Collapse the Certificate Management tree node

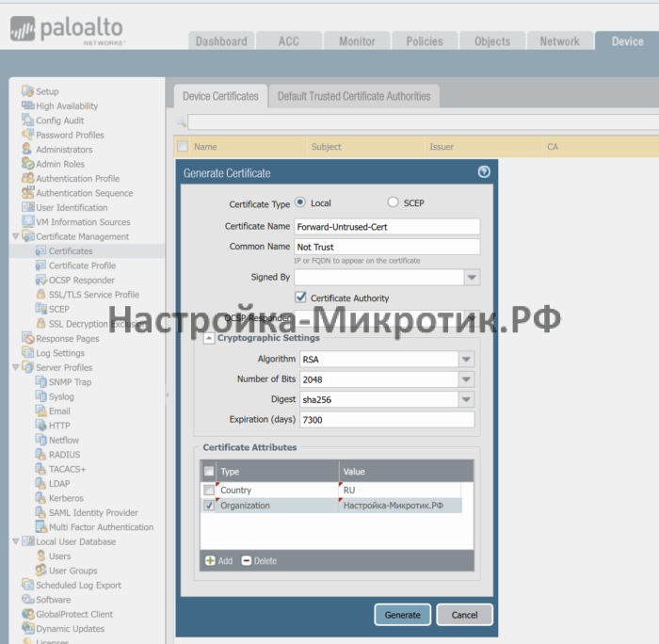click(16, 236)
